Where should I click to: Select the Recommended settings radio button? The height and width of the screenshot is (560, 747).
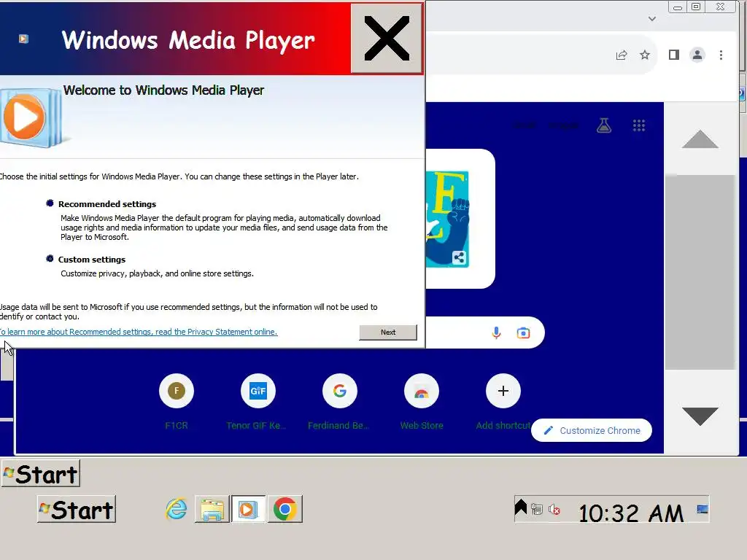[50, 203]
